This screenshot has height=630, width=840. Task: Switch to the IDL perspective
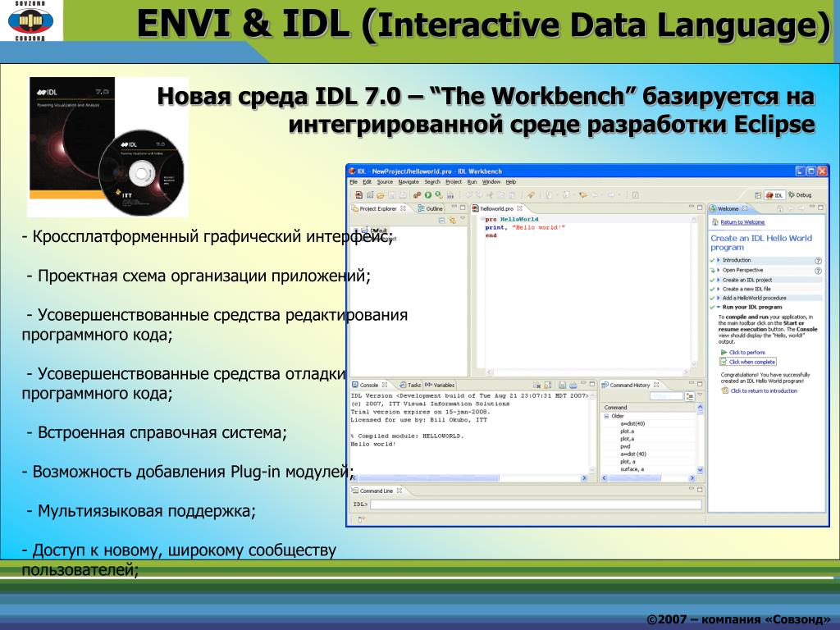click(774, 195)
